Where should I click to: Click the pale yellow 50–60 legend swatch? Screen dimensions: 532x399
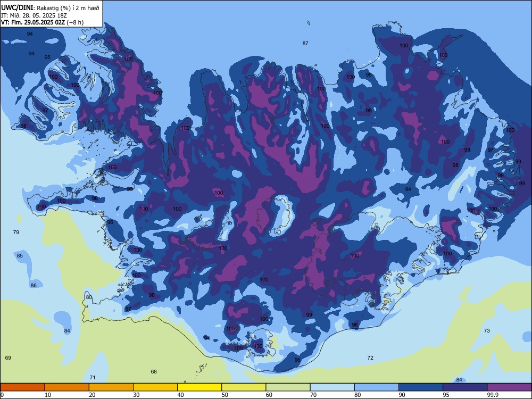244,387
